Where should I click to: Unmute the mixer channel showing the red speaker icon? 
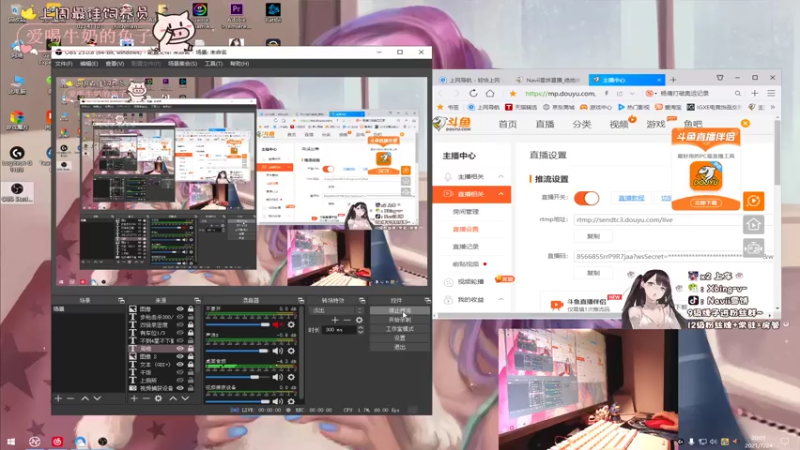[x=277, y=324]
